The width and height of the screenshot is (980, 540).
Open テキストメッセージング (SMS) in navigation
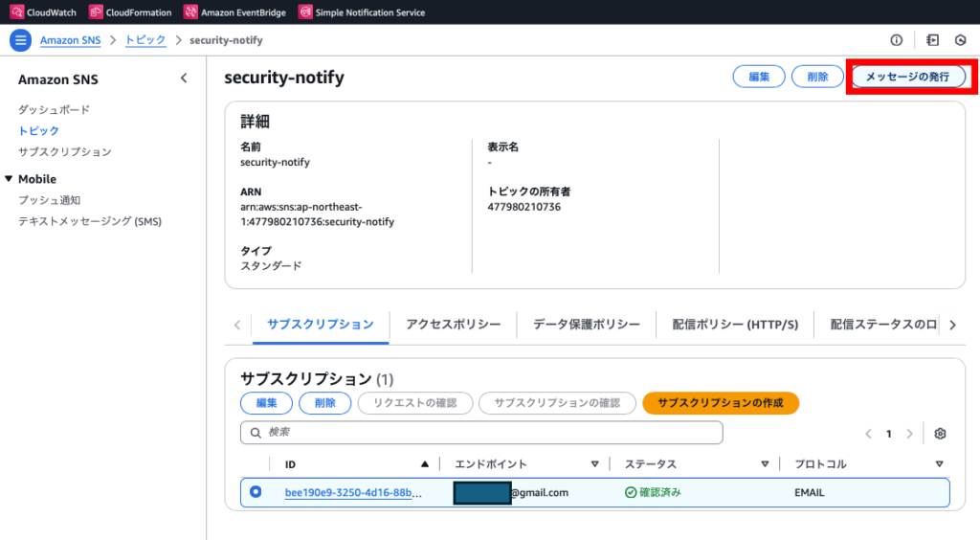pyautogui.click(x=90, y=221)
